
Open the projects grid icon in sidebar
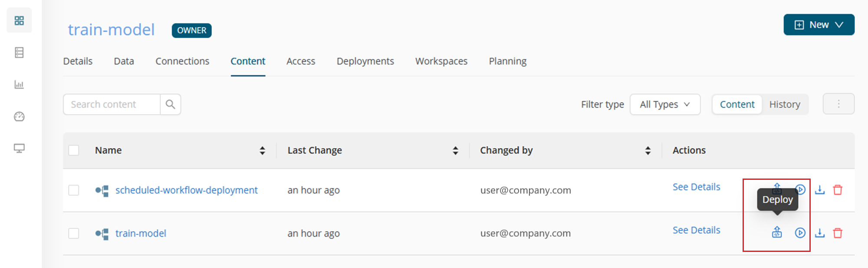point(19,20)
